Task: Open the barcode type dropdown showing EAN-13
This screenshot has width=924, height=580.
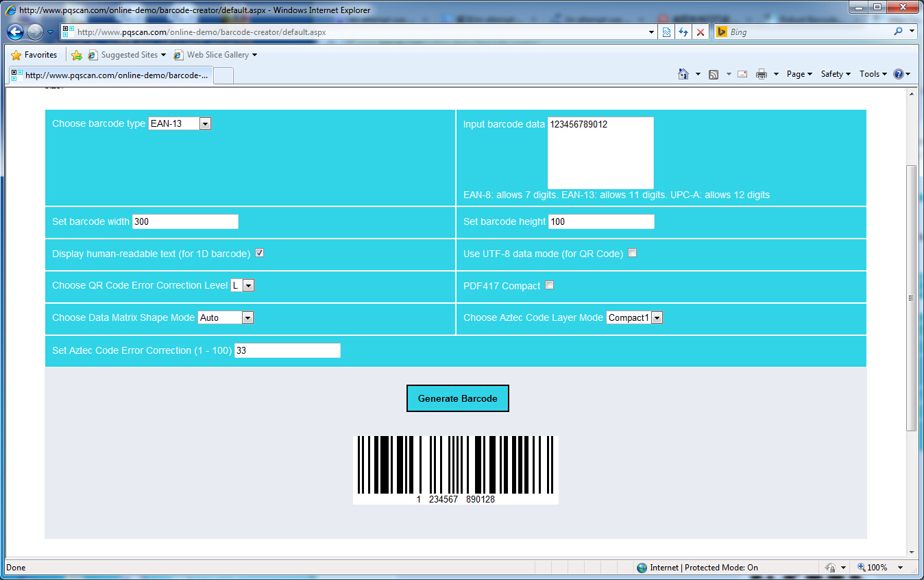Action: [x=180, y=123]
